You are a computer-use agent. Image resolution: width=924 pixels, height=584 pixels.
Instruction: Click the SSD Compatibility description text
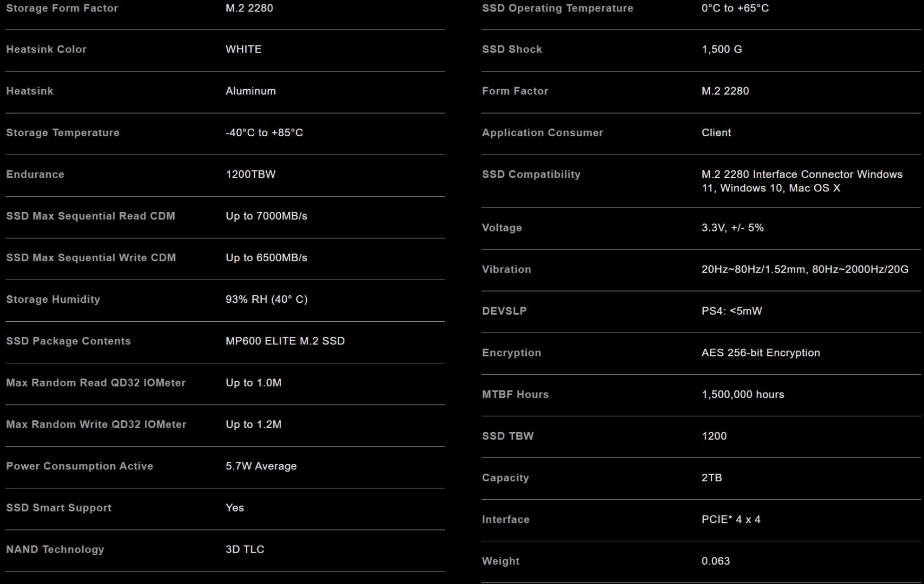[802, 181]
